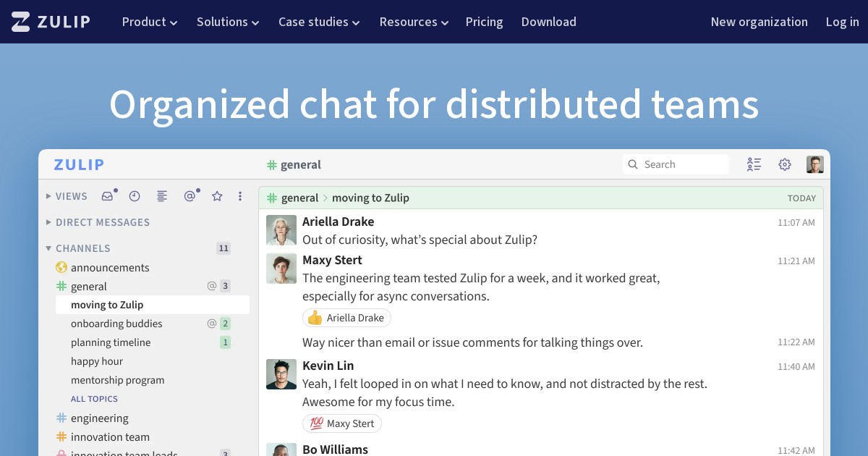Click the Kevin Lin sender name

[328, 366]
